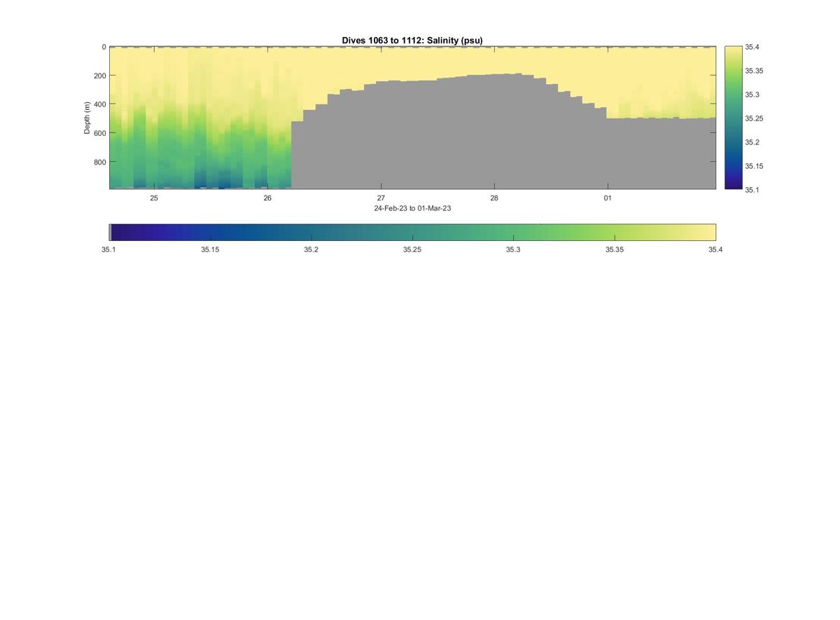The height and width of the screenshot is (620, 840).
Task: Click the vertical colorbar label '35.4'
Action: click(x=752, y=47)
